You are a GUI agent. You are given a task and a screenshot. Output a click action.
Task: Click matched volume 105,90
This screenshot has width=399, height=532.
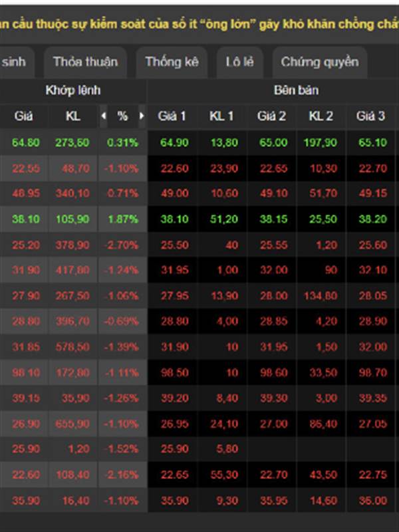click(x=72, y=219)
